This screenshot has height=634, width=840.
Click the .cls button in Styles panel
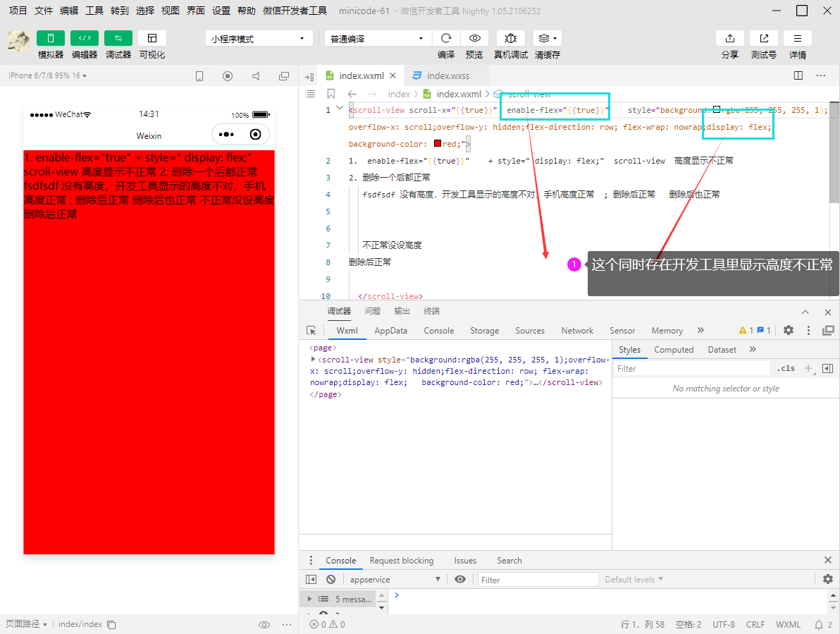tap(786, 367)
